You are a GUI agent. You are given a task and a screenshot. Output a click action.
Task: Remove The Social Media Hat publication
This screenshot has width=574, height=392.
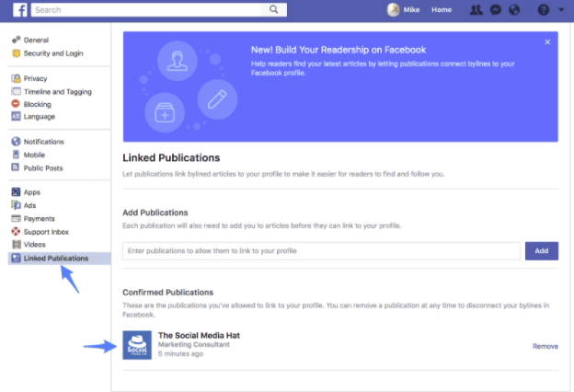point(545,346)
